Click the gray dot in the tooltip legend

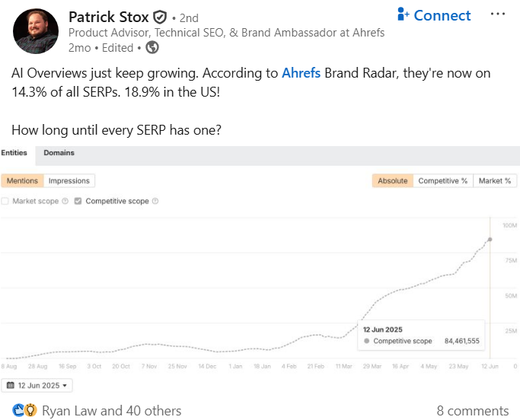click(x=366, y=341)
